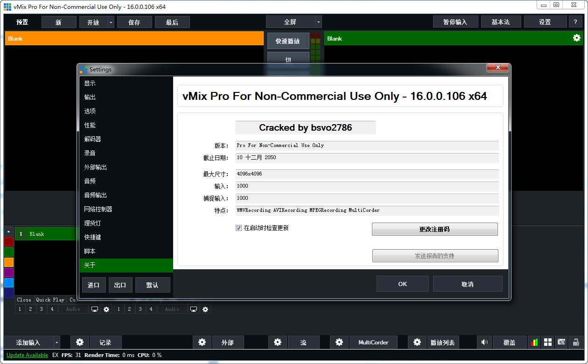The height and width of the screenshot is (364, 588).
Task: Click monitor icon under the Blank input tile
Action: pyautogui.click(x=95, y=309)
